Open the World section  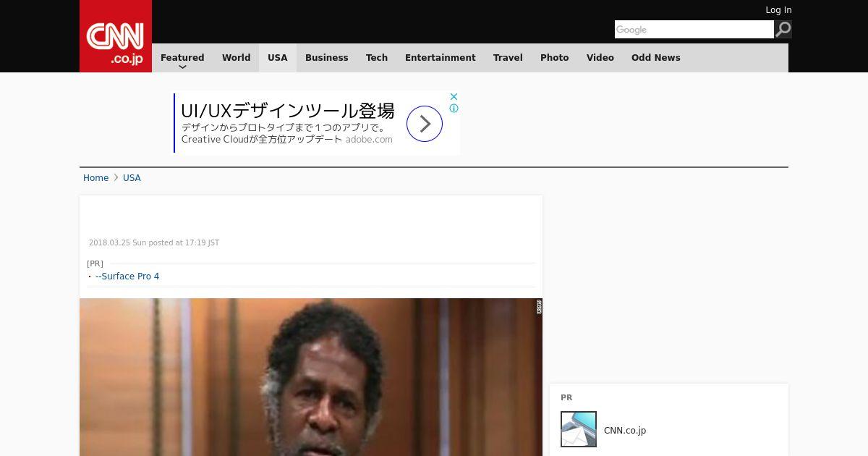tap(236, 58)
